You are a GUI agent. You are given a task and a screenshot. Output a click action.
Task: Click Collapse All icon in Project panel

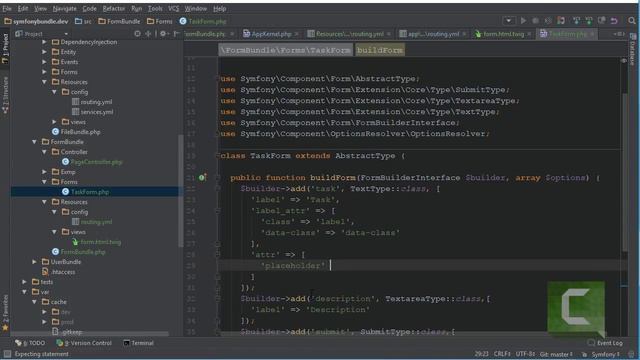(x=148, y=34)
